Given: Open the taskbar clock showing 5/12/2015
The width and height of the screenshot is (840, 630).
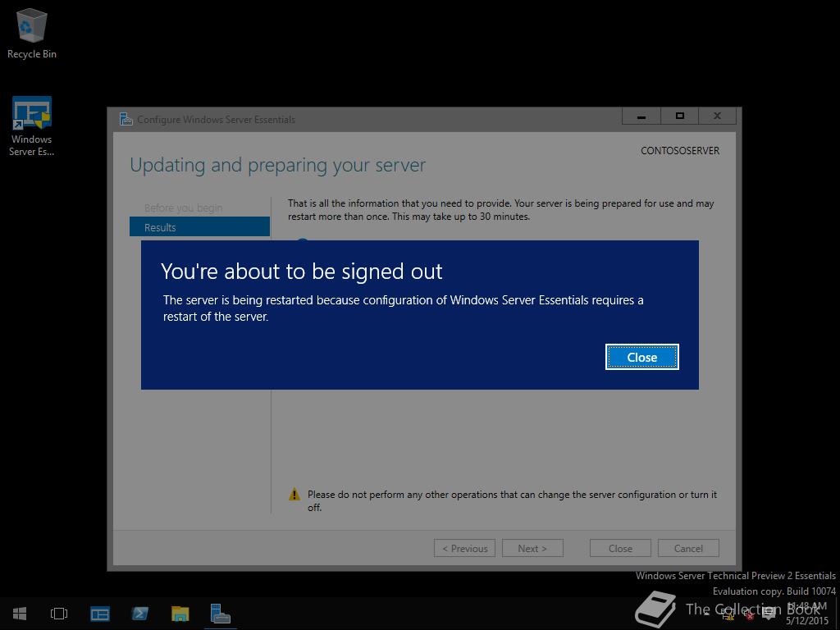Looking at the screenshot, I should coord(807,614).
